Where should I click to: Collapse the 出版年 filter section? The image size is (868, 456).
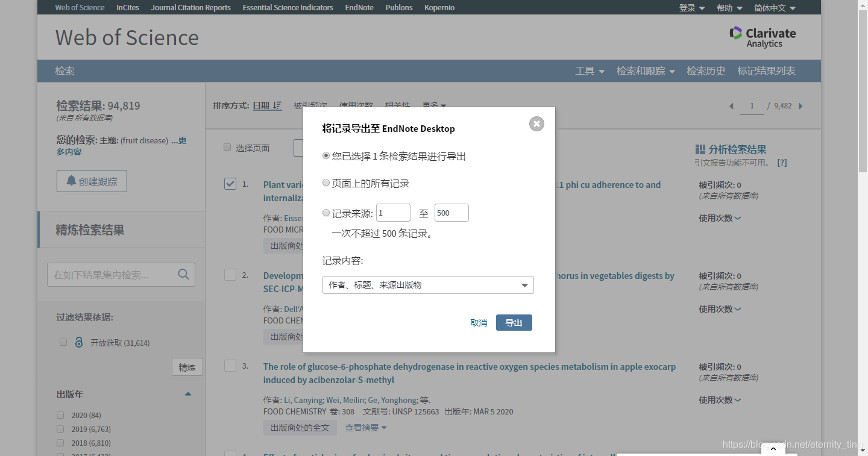(x=188, y=394)
